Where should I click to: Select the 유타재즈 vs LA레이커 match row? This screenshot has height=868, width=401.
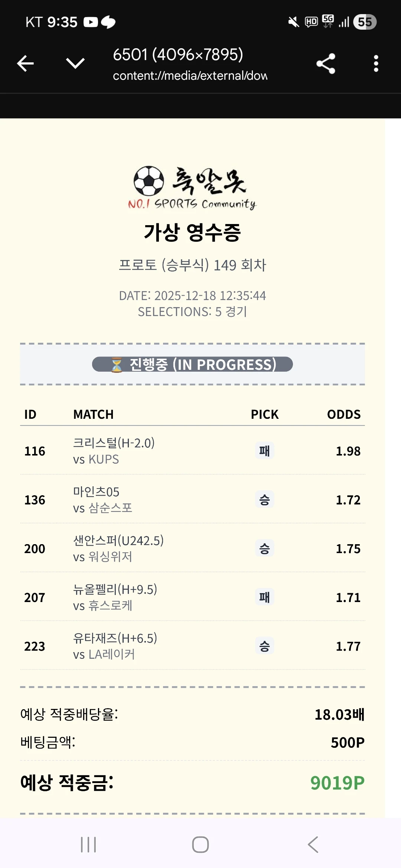click(x=115, y=646)
